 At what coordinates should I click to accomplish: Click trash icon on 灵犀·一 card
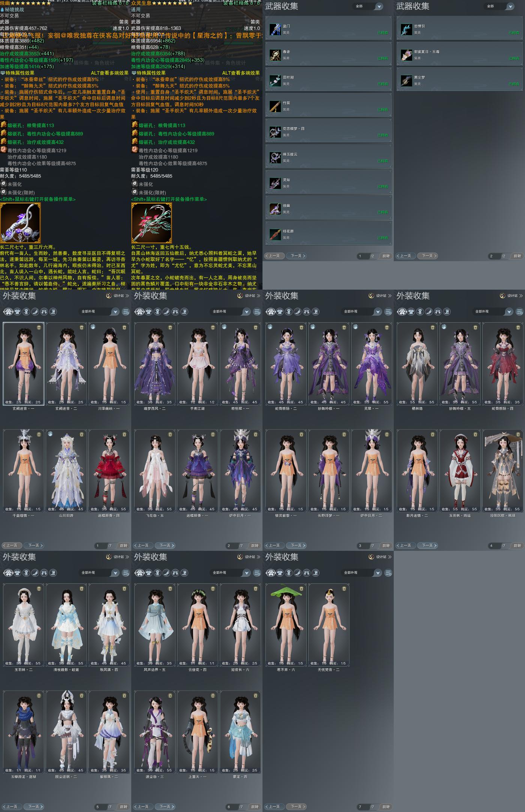pos(387,327)
